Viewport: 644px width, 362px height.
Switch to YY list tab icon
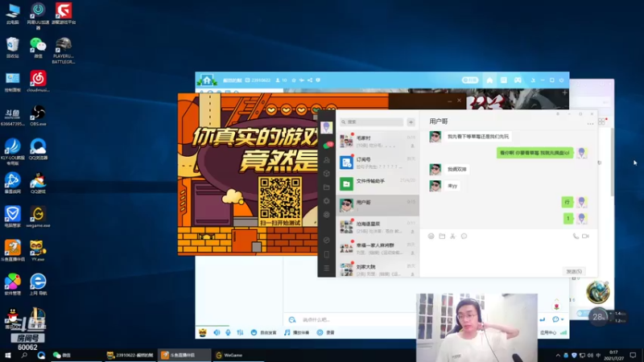tap(504, 80)
